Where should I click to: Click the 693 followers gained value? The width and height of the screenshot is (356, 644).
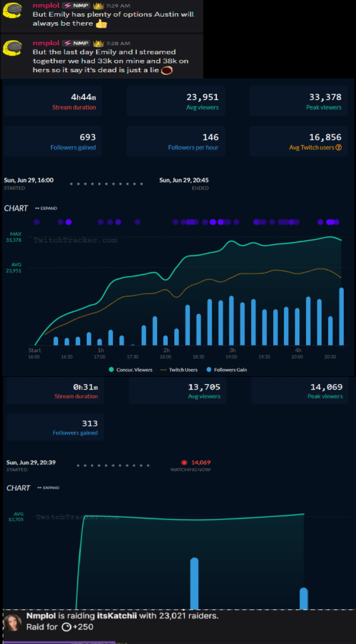pyautogui.click(x=88, y=137)
